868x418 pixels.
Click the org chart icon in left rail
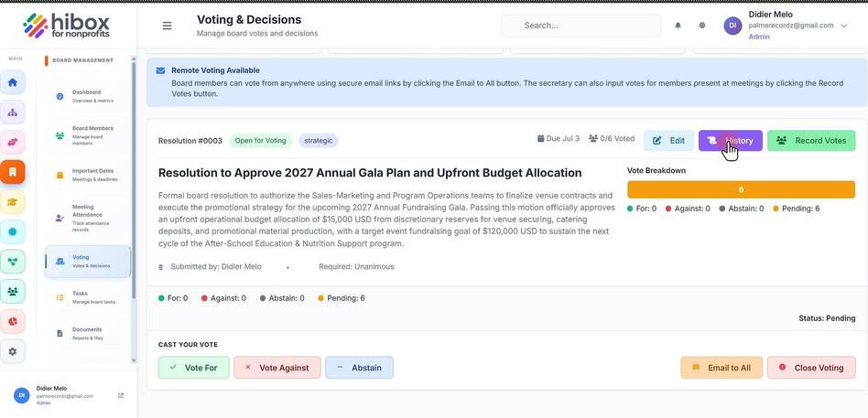point(13,113)
